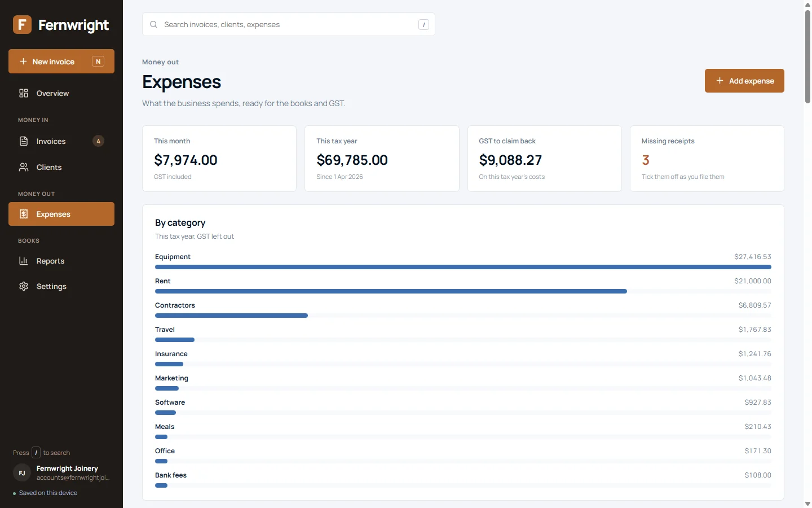Click the magnifier icon in search box

click(153, 24)
